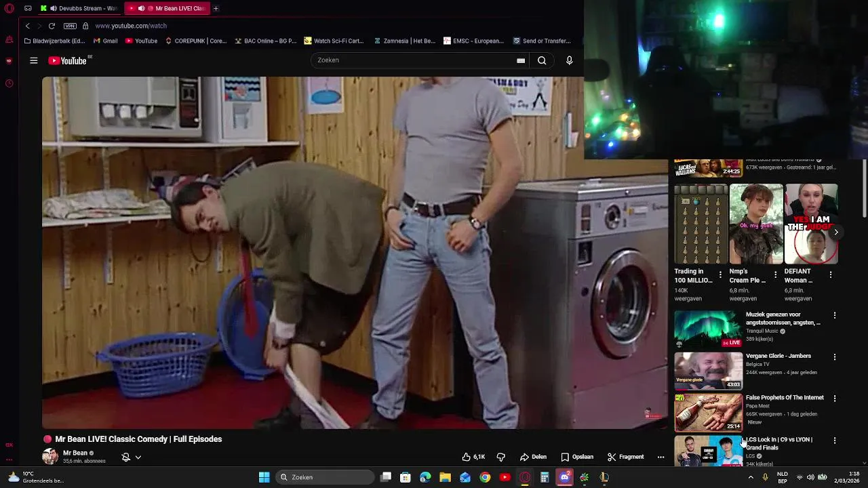The width and height of the screenshot is (868, 488).
Task: Start voice search with the microphone icon
Action: click(569, 60)
